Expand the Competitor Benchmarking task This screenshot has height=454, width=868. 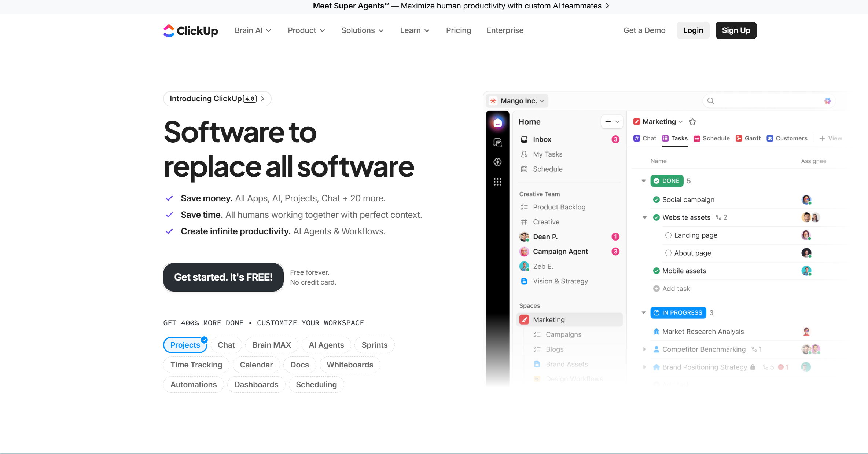point(644,349)
